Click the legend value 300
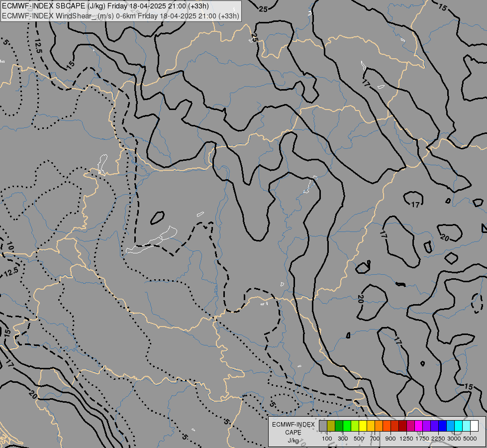Screen dimensions: 487x448 tap(343, 439)
